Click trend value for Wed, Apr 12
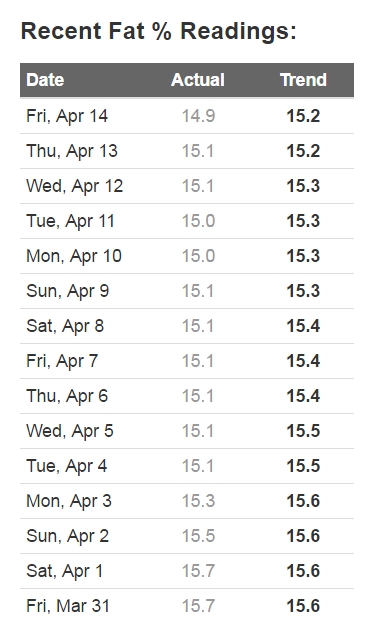This screenshot has height=631, width=367. tap(303, 186)
